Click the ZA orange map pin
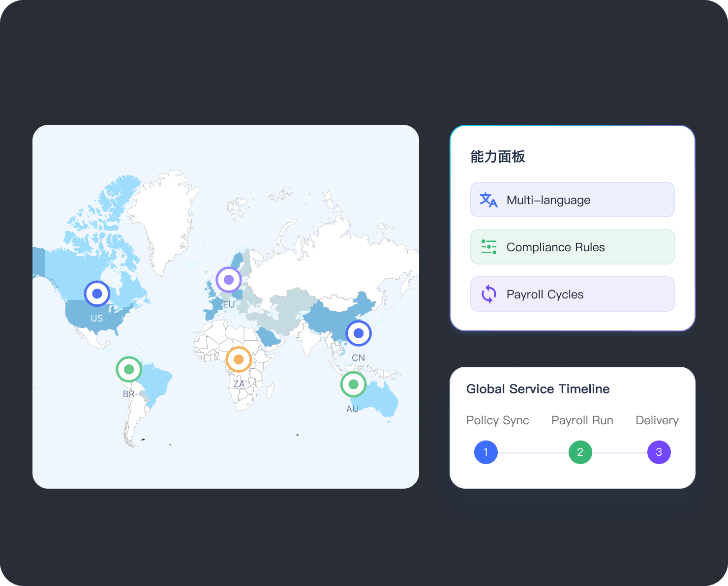 [x=239, y=359]
